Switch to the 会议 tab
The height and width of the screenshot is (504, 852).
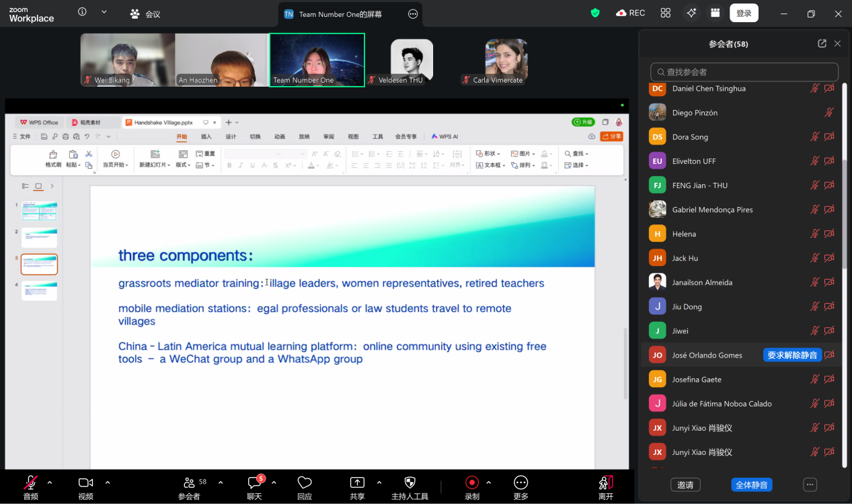coord(145,14)
